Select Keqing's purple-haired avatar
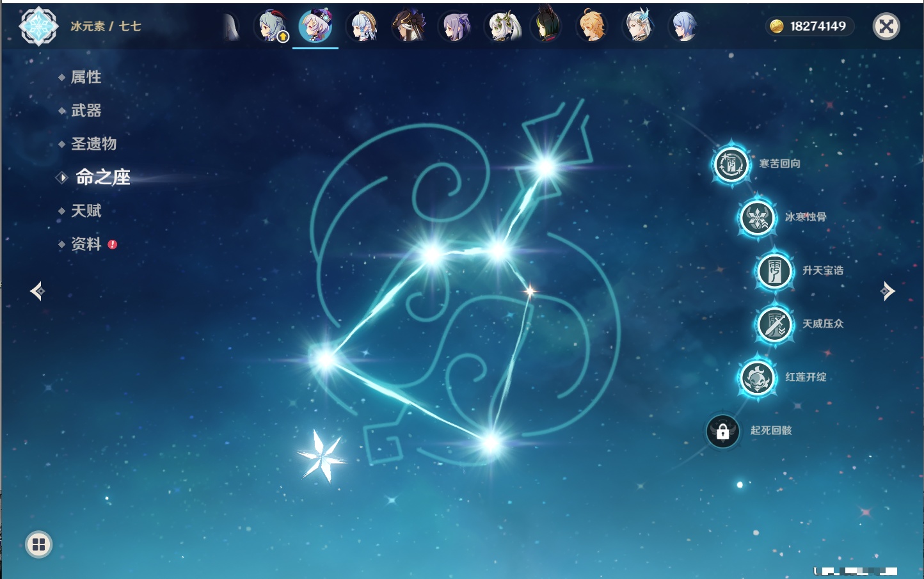The width and height of the screenshot is (924, 579). pos(456,26)
